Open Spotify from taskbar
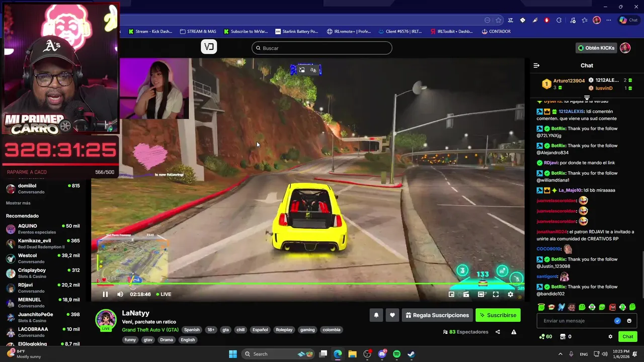Image resolution: width=644 pixels, height=362 pixels. pyautogui.click(x=396, y=354)
